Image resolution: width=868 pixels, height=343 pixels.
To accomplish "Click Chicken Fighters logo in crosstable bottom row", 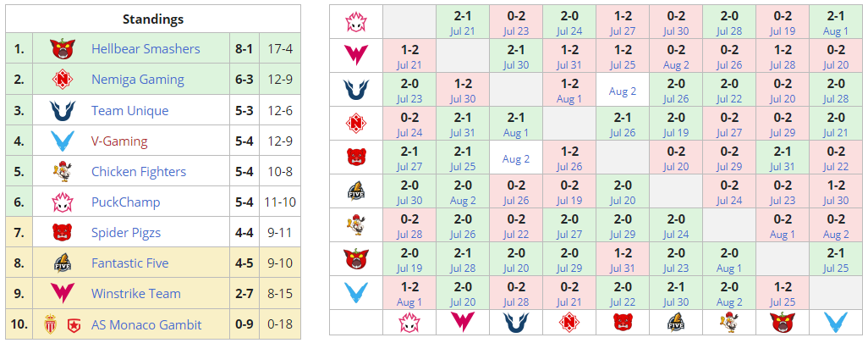I will pos(728,322).
